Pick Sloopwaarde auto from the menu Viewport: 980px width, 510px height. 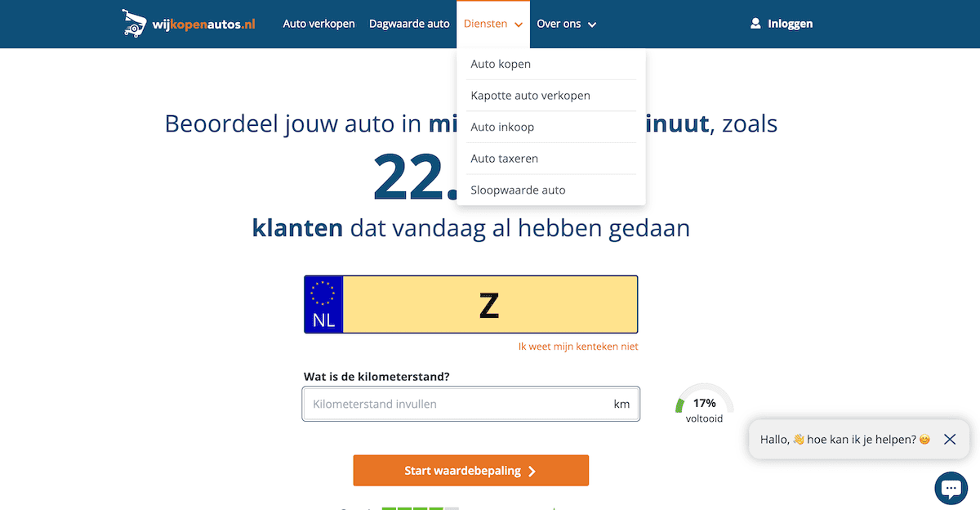point(518,190)
